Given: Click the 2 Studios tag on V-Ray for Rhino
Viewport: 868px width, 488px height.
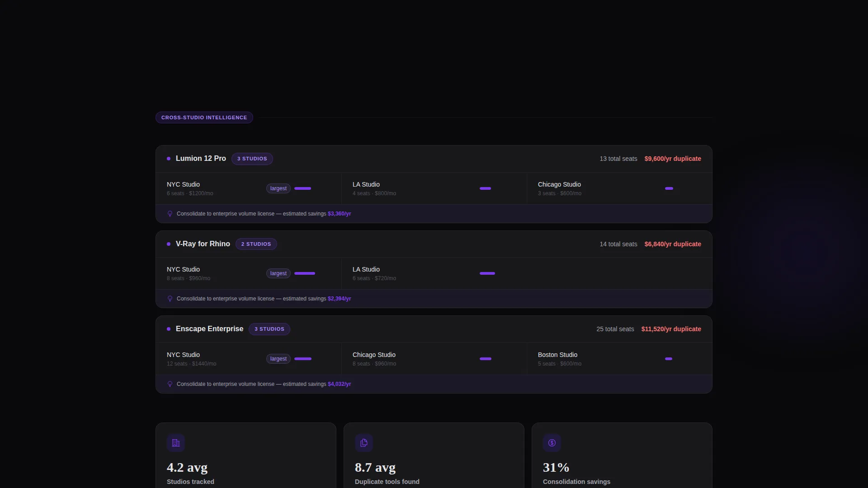Looking at the screenshot, I should coord(256,244).
